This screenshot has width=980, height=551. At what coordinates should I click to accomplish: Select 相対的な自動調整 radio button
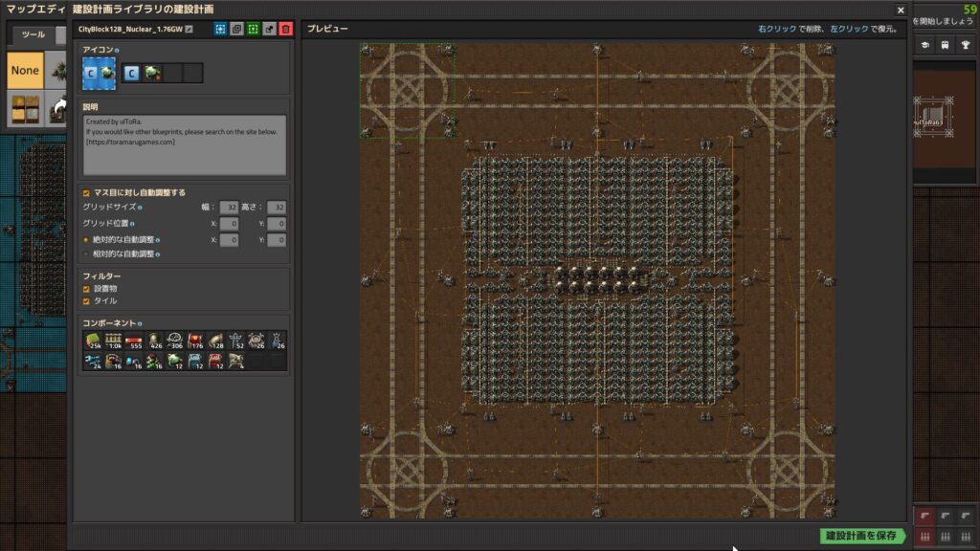86,254
